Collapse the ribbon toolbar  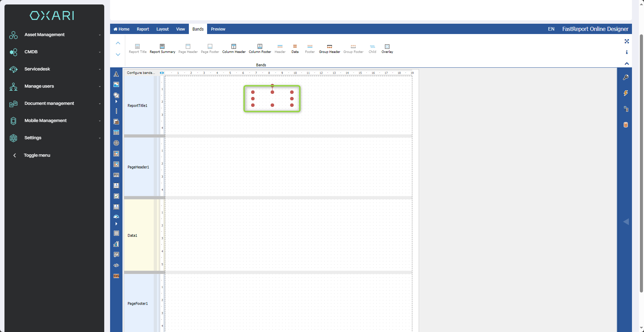(627, 64)
